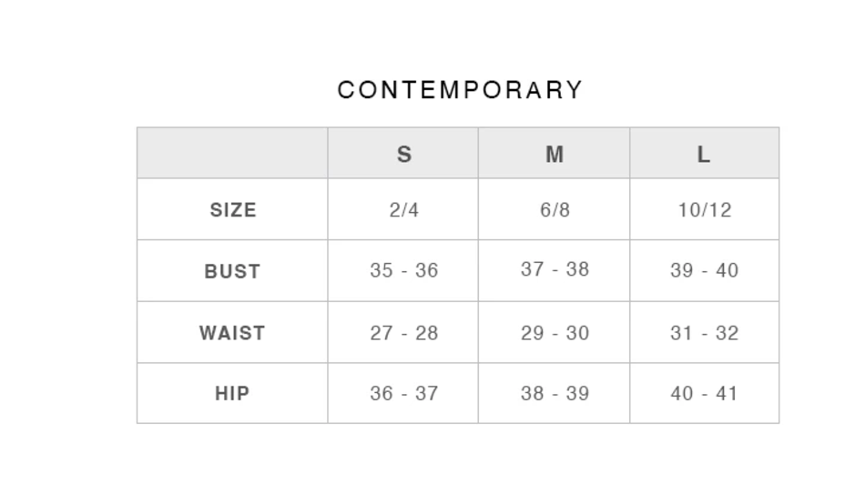This screenshot has height=504, width=845.
Task: Click the BUST row label
Action: [x=232, y=271]
